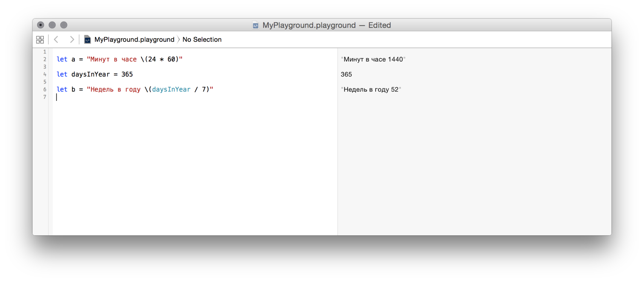Viewport: 644px width, 282px height.
Task: Select the 365 result in the sidebar
Action: click(346, 74)
